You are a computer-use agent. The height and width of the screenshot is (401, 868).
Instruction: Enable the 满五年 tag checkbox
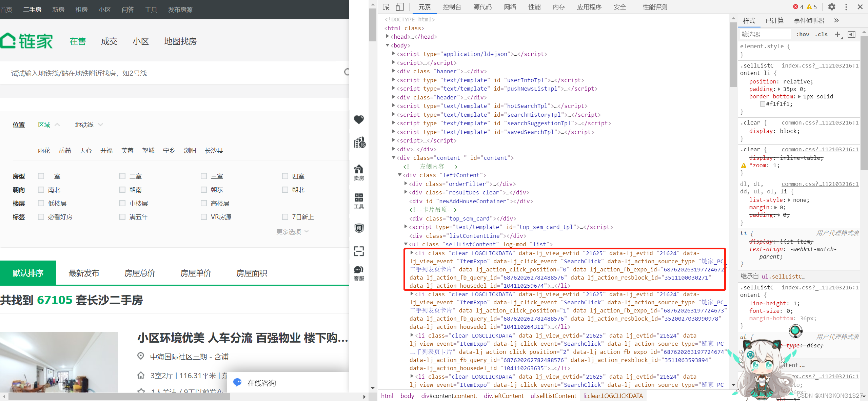click(x=122, y=217)
